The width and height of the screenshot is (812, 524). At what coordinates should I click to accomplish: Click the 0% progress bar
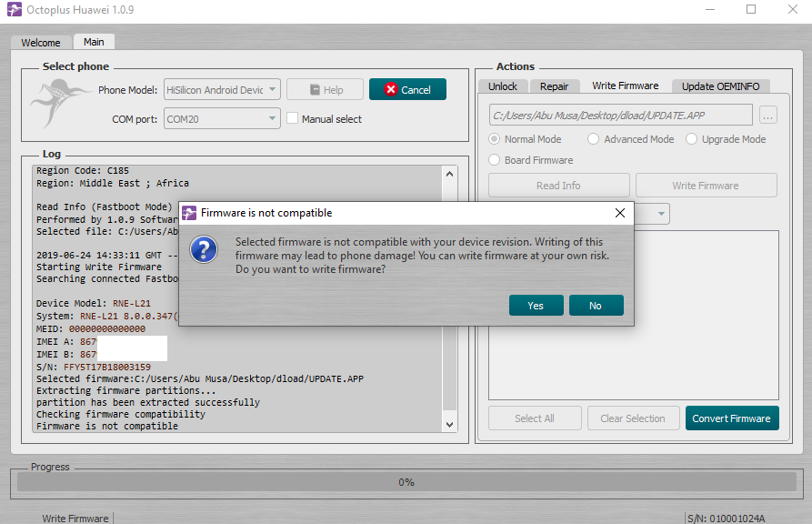[406, 482]
